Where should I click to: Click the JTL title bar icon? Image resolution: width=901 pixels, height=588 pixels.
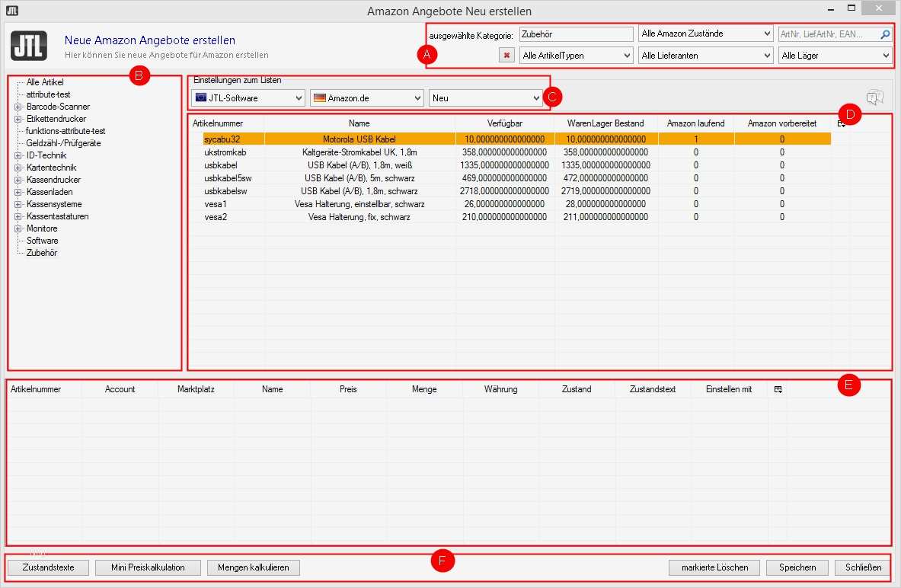click(12, 11)
